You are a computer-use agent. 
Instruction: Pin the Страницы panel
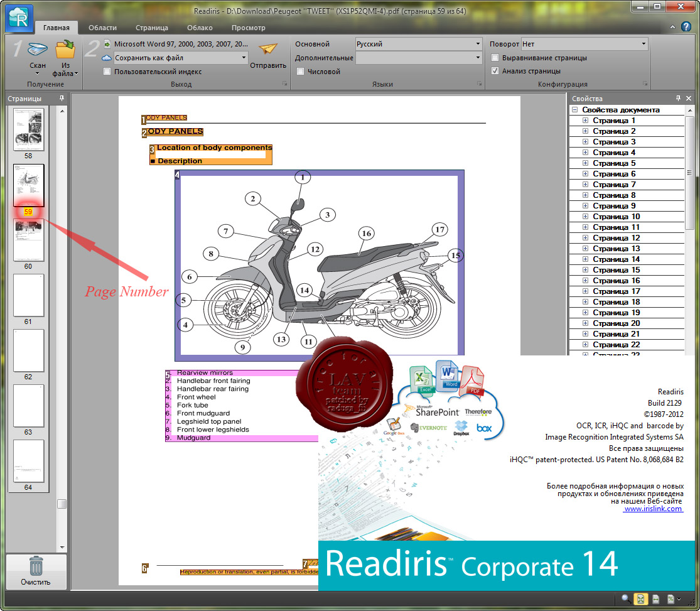tap(62, 98)
